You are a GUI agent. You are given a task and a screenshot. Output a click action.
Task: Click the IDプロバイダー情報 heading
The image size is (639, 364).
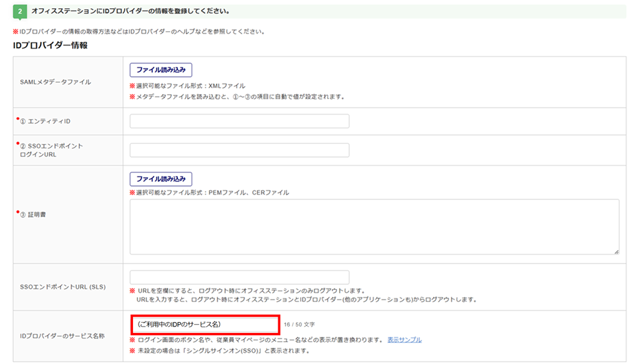tap(50, 45)
